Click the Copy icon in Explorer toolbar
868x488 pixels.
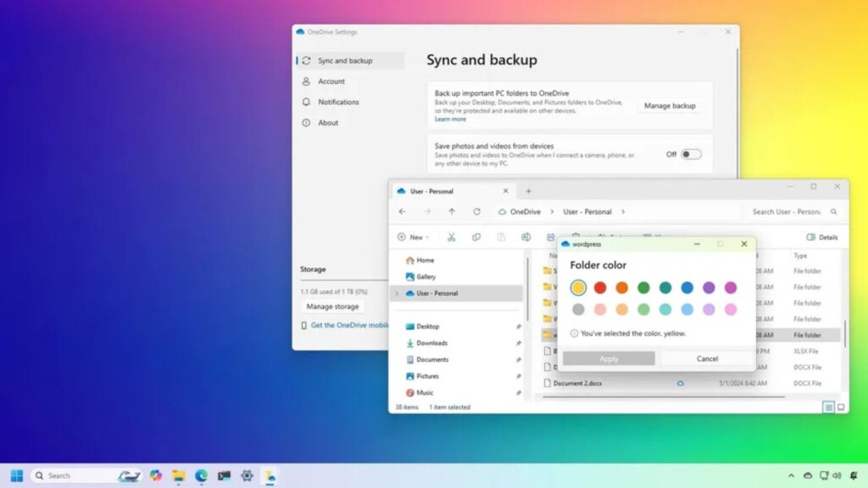coord(476,237)
